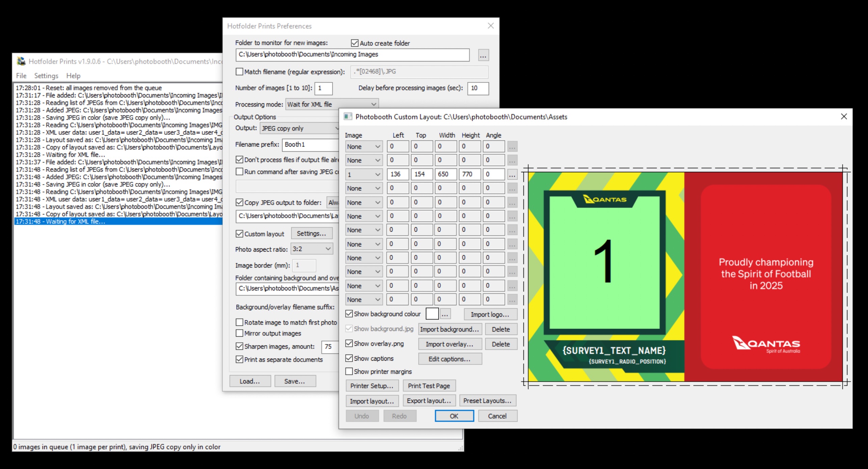The height and width of the screenshot is (469, 868).
Task: Click the white background colour swatch
Action: (432, 314)
